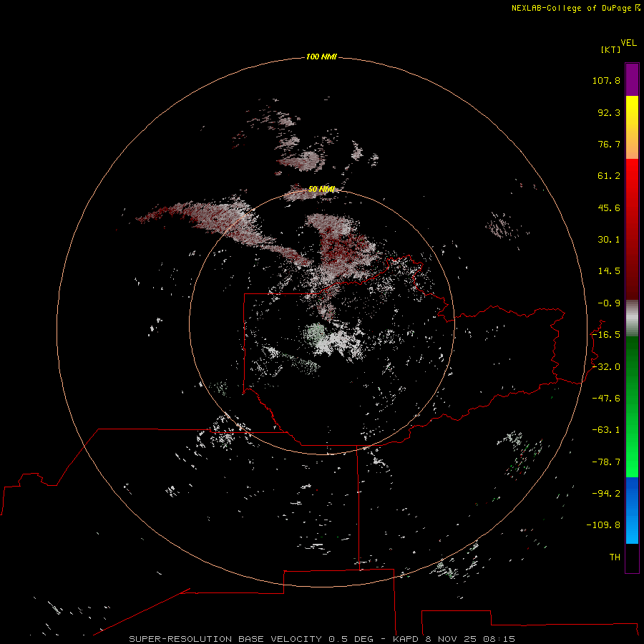Click the 50 NMI range ring label
This screenshot has width=644, height=644.
tap(321, 189)
